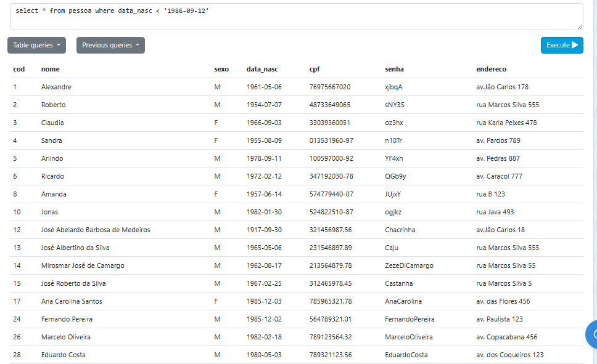
Task: Click José Abelardo Barbosa de Medeiros
Action: (x=96, y=230)
